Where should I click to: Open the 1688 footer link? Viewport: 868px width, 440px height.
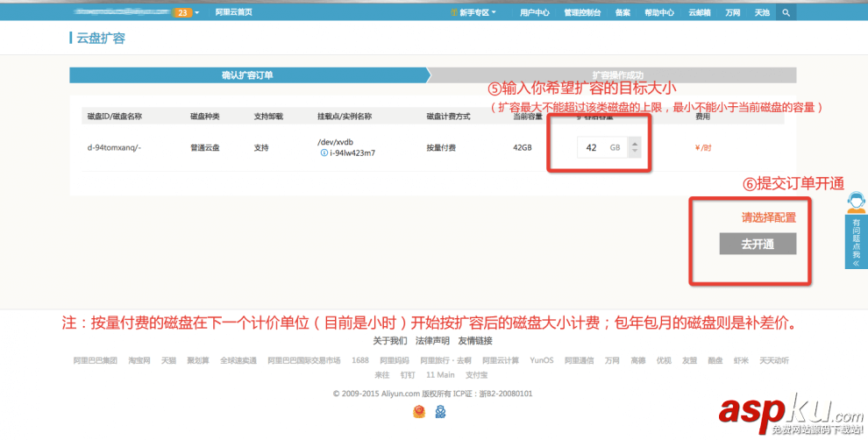click(359, 360)
